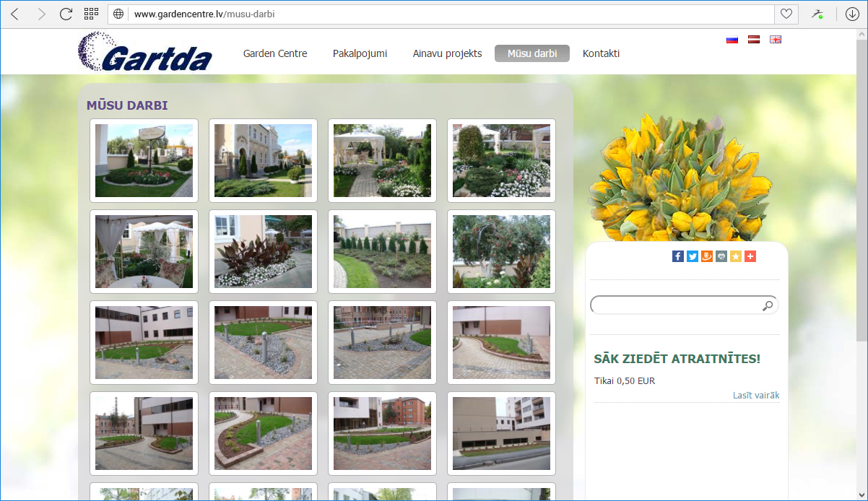Switch site language to Russian flag

732,40
